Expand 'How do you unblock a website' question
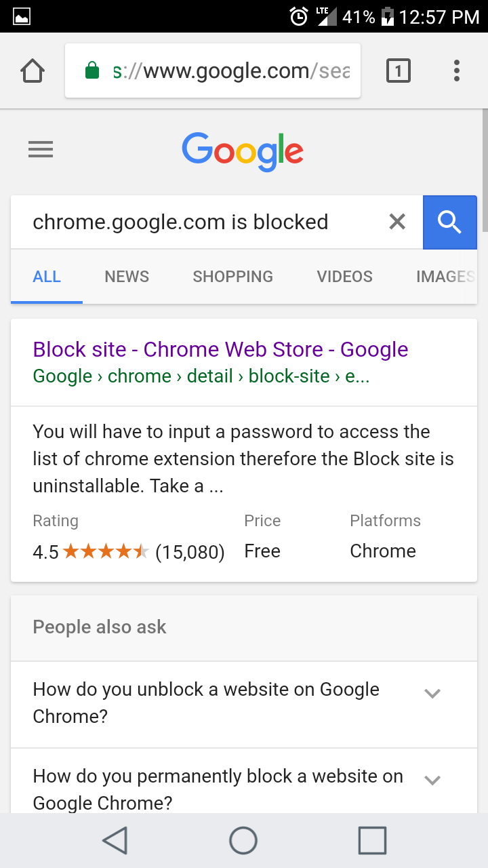This screenshot has width=488, height=868. point(244,705)
